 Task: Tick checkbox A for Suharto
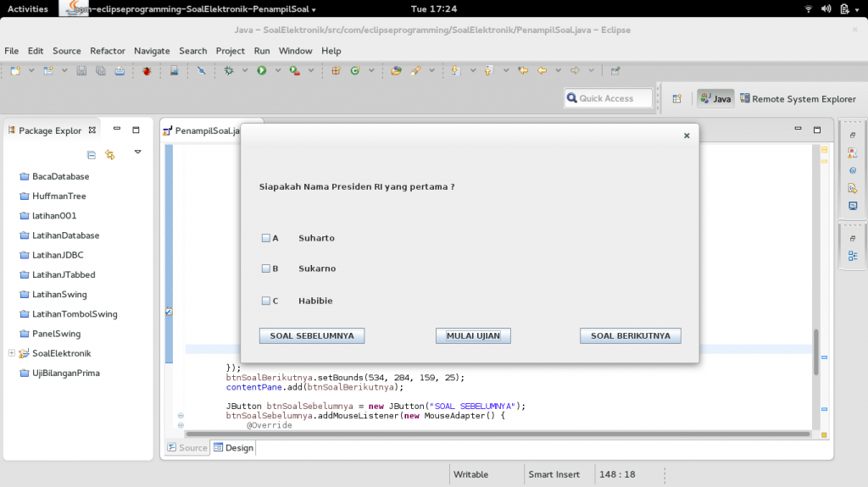(265, 238)
